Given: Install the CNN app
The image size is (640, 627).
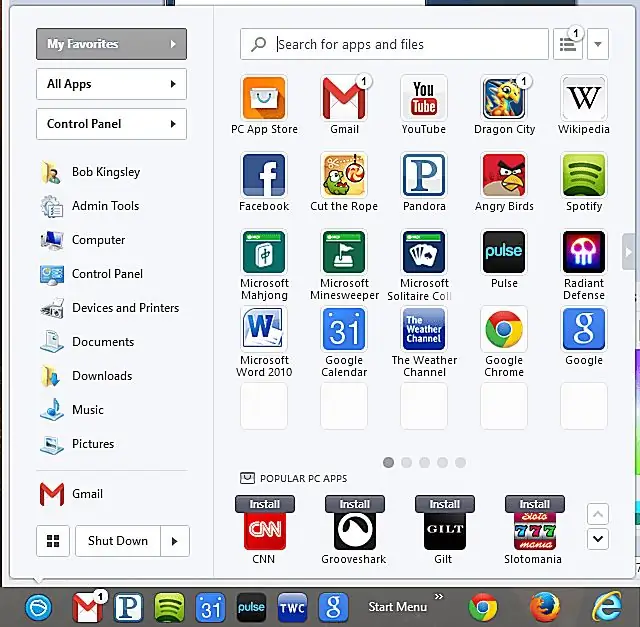Looking at the screenshot, I should point(264,504).
